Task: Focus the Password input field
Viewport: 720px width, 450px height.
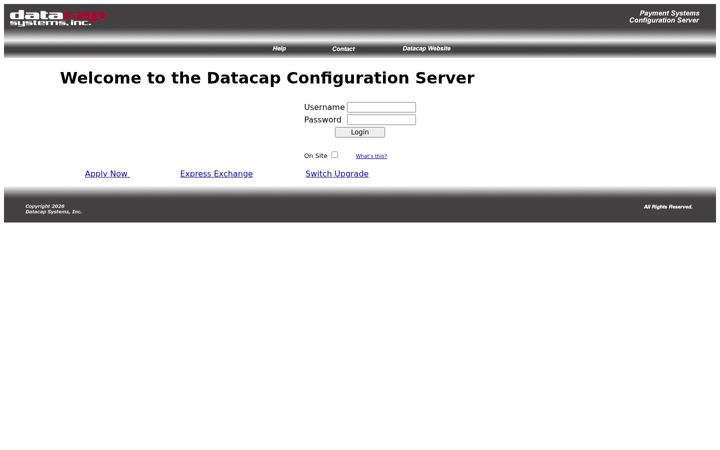Action: tap(382, 119)
